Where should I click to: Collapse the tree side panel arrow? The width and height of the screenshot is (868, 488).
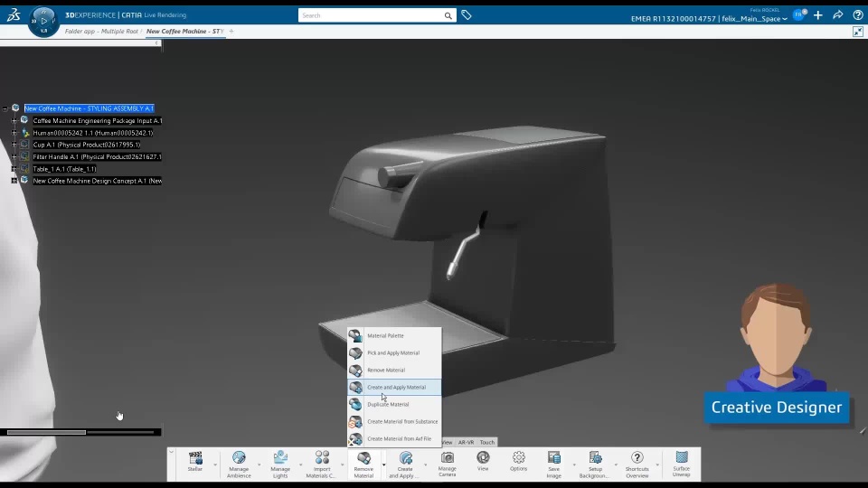[156, 42]
